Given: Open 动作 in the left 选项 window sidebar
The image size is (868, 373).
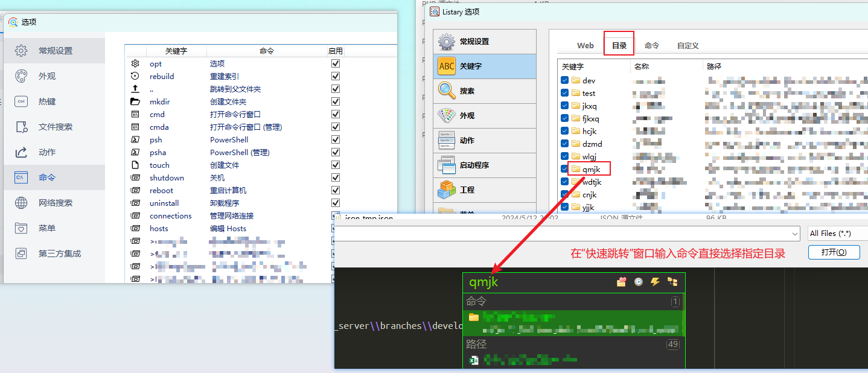Looking at the screenshot, I should point(54,152).
